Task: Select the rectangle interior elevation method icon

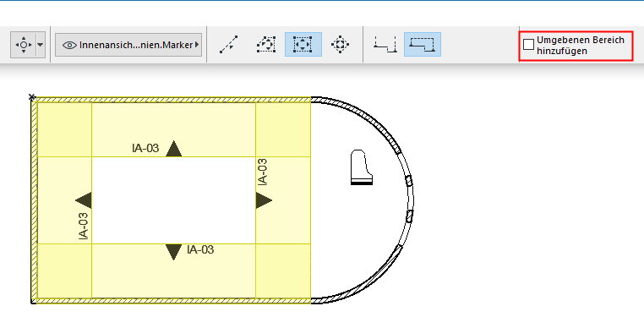Action: pyautogui.click(x=303, y=45)
